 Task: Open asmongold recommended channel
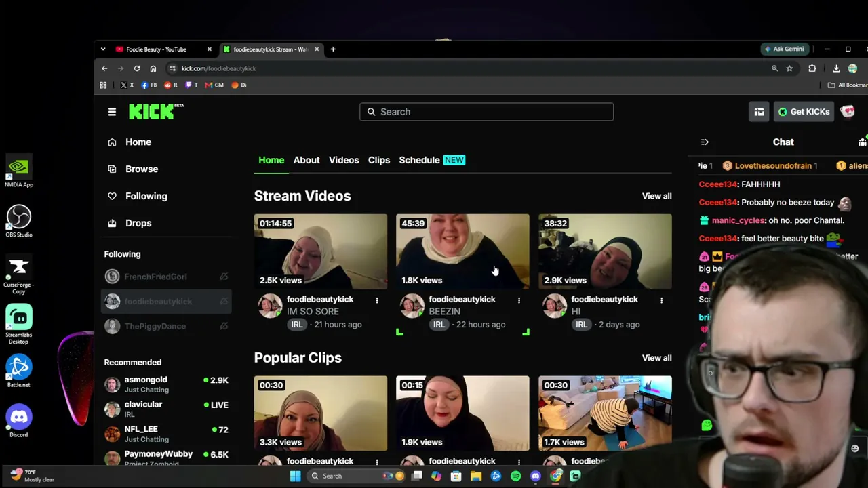[x=166, y=384]
